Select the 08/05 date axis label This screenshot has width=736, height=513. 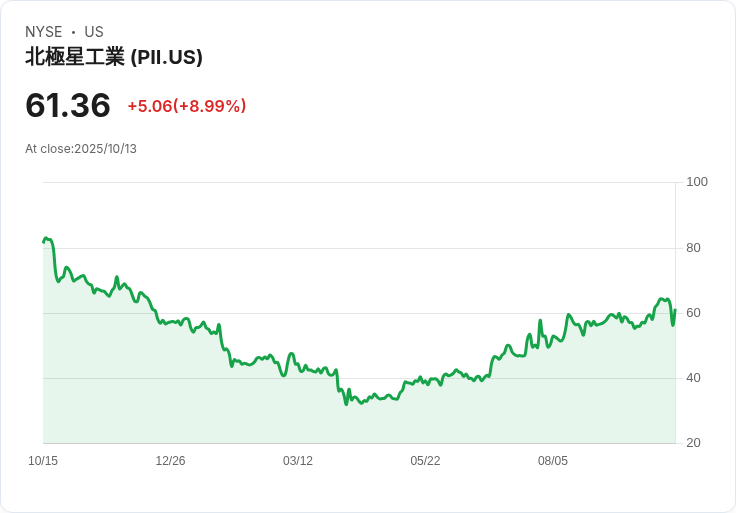(553, 461)
